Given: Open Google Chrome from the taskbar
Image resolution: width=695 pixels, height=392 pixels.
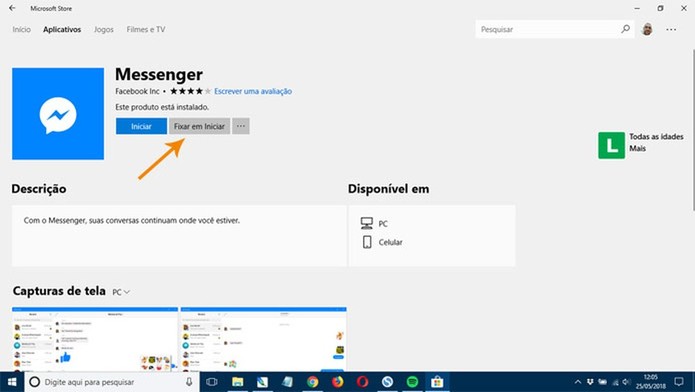Looking at the screenshot, I should click(x=312, y=382).
